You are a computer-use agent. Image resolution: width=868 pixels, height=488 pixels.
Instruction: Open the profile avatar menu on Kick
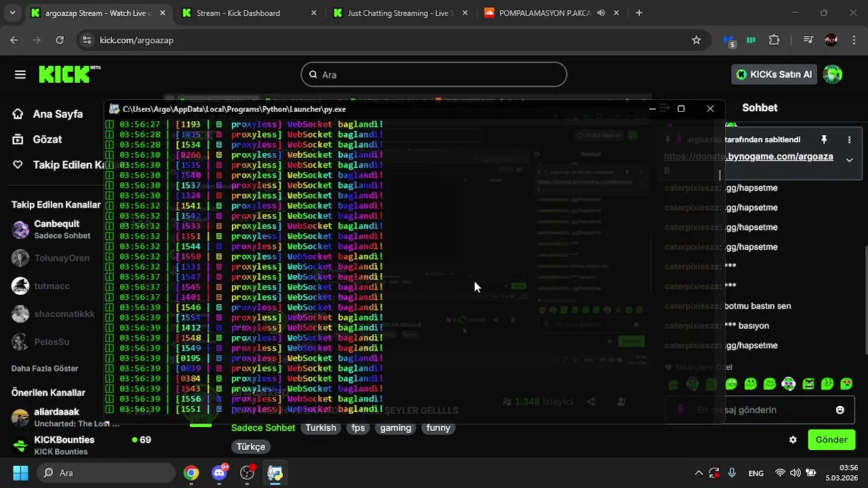click(832, 75)
